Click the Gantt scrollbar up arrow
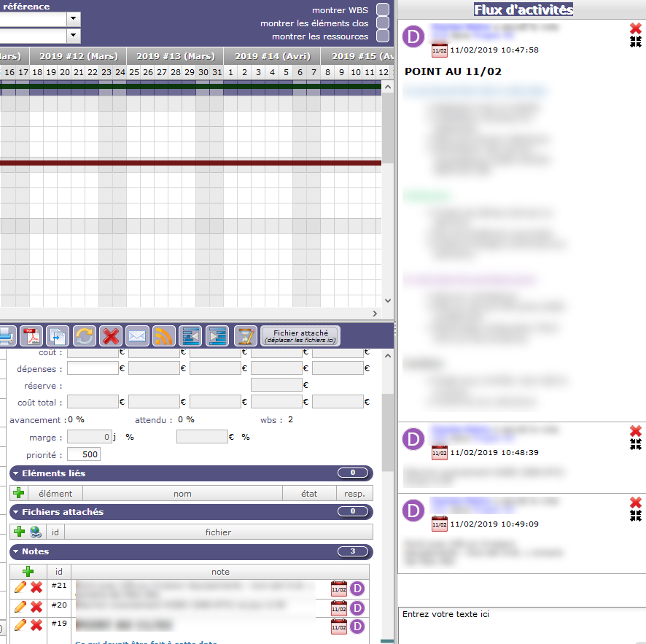This screenshot has width=646, height=644. point(388,87)
